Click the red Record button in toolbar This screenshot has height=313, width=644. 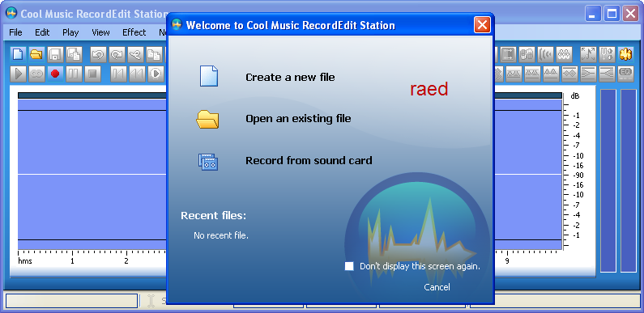pos(55,74)
